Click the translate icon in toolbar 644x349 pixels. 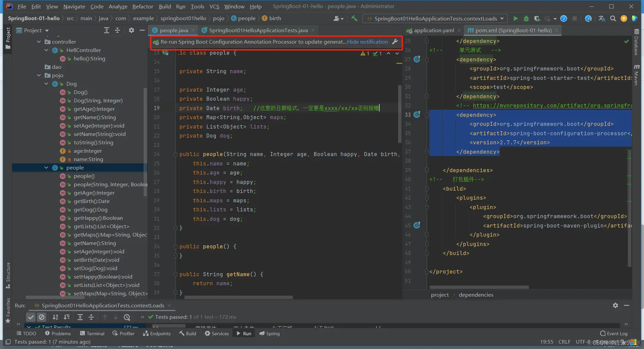(602, 18)
